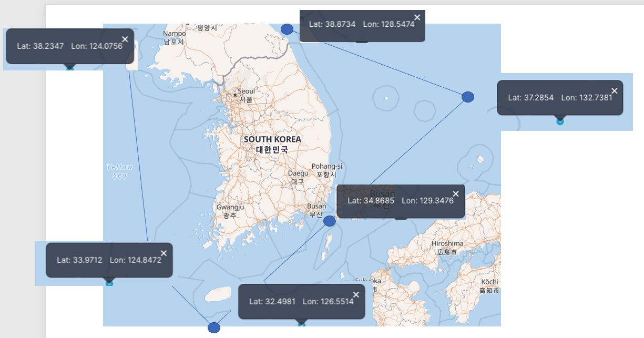Select the blue vertex at polygon's bottom tip
644x338 pixels.
pos(213,327)
